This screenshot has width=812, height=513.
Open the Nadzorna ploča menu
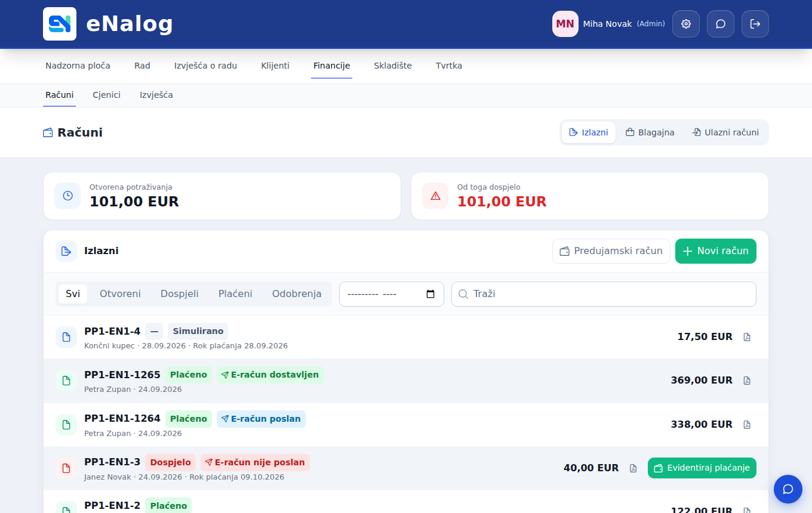point(78,66)
